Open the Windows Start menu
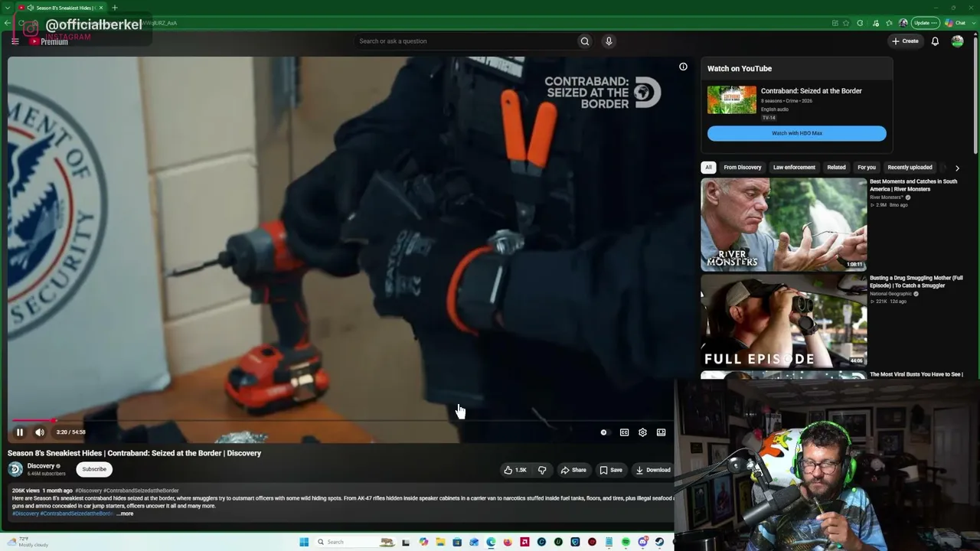The height and width of the screenshot is (551, 980). [x=304, y=542]
